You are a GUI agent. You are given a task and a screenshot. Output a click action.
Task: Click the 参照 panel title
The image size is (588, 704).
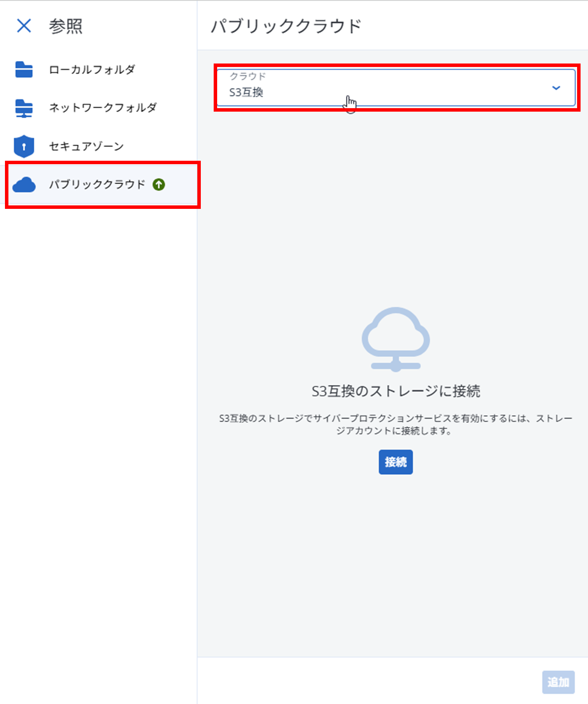pyautogui.click(x=65, y=26)
